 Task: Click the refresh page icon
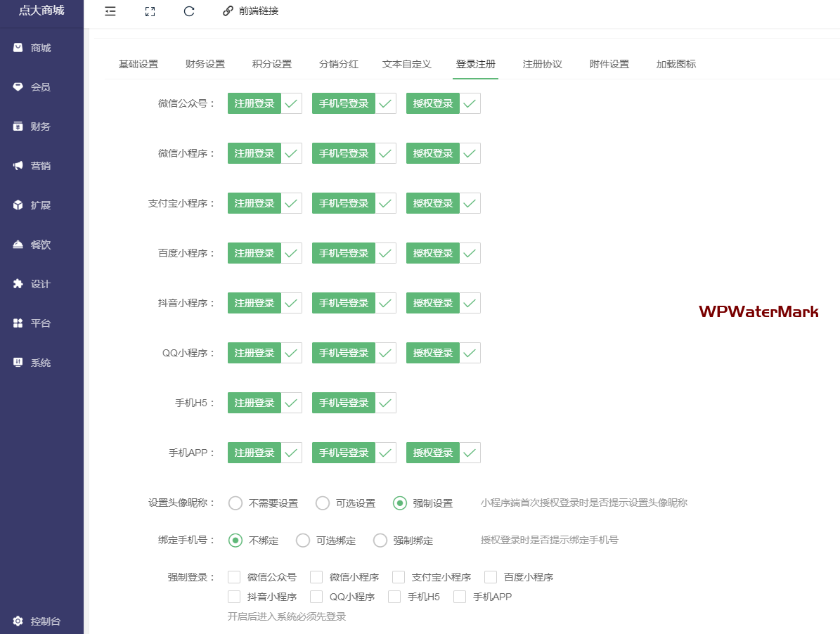click(x=189, y=11)
